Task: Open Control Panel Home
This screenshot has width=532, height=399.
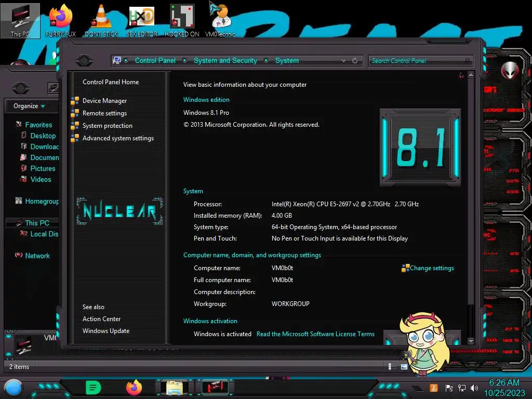Action: pyautogui.click(x=111, y=82)
